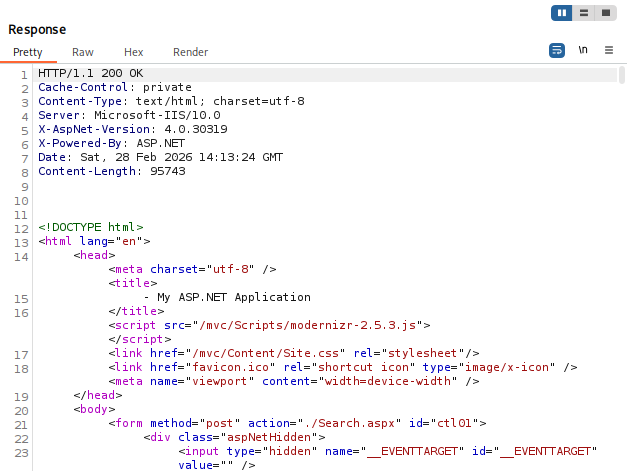Switch to top-bottom stacked layout

click(x=584, y=13)
